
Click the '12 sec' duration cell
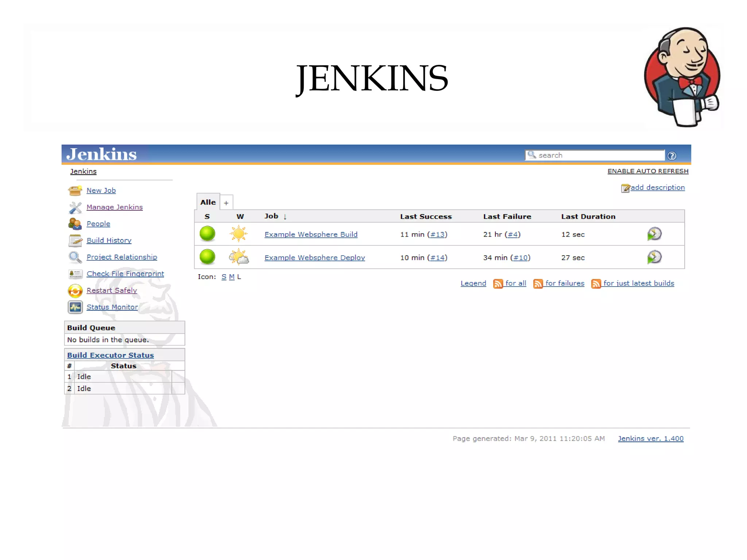[573, 234]
